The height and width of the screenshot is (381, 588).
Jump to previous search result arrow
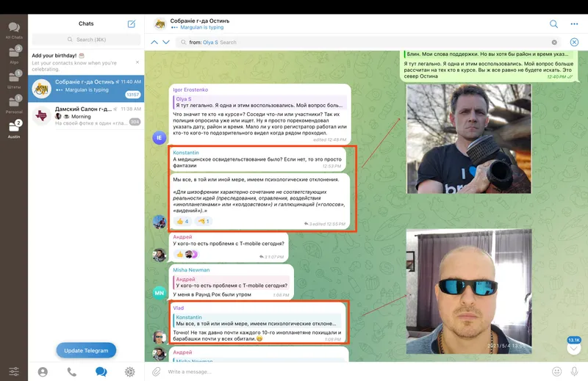(154, 43)
